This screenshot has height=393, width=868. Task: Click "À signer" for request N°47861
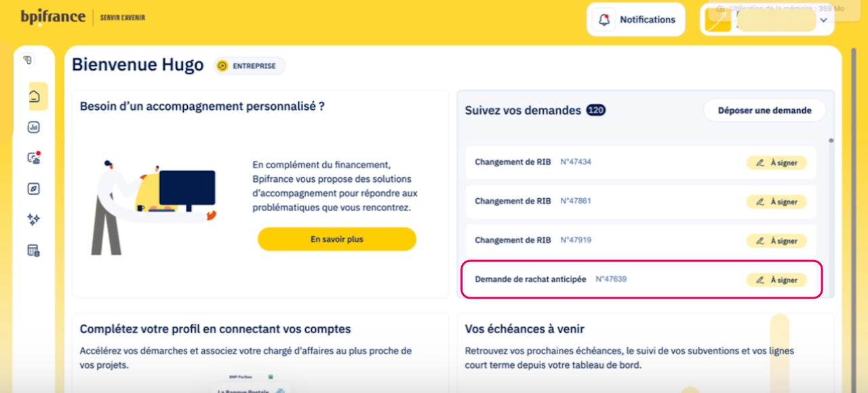point(776,202)
